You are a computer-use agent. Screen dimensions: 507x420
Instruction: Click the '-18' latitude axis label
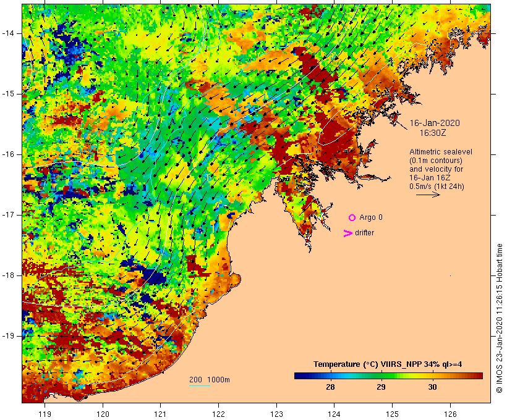click(8, 275)
